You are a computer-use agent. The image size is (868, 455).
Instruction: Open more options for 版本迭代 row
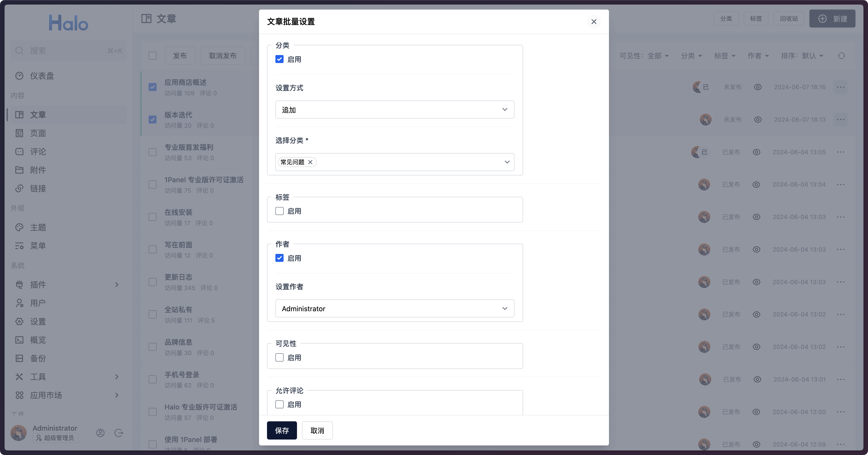[841, 119]
